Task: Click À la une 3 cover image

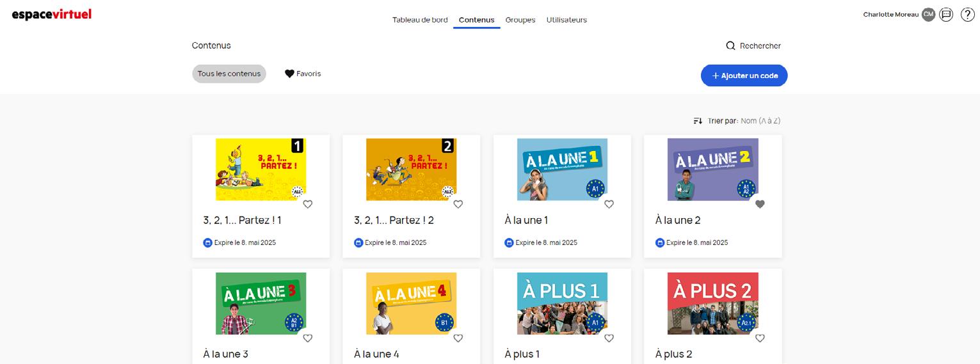Action: [x=261, y=304]
